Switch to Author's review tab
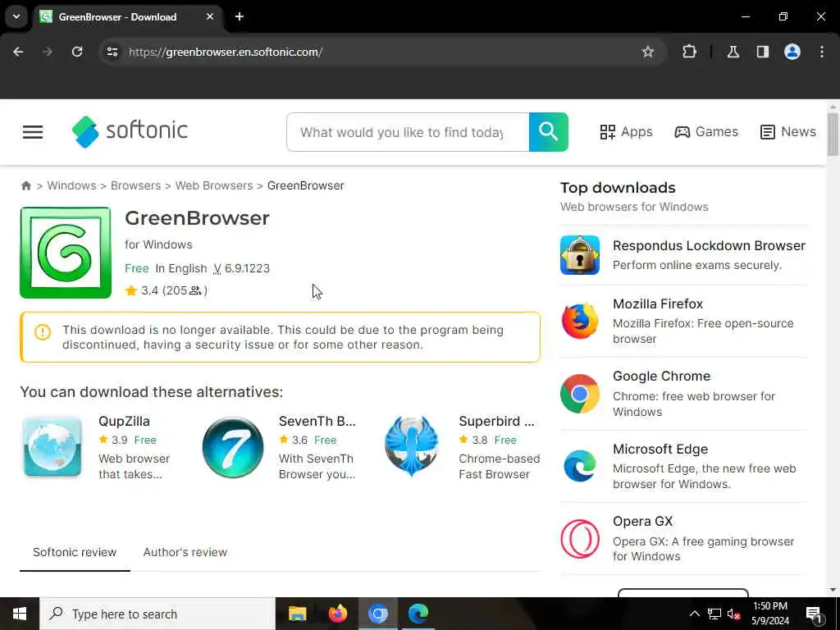 tap(185, 552)
